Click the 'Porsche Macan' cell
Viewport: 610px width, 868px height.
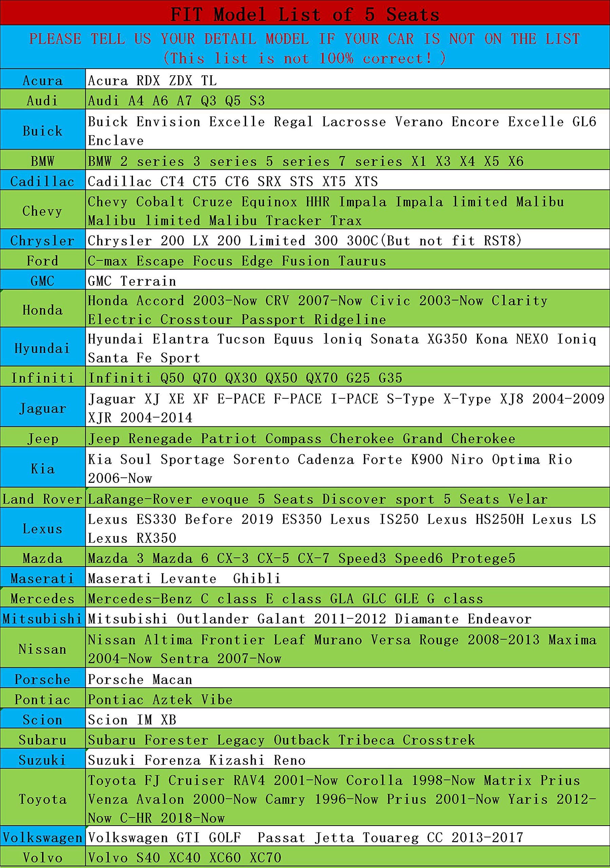tap(347, 678)
